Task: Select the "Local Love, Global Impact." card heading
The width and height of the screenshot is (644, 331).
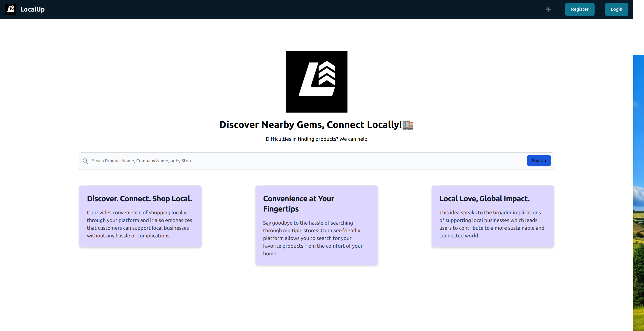Action: point(484,199)
